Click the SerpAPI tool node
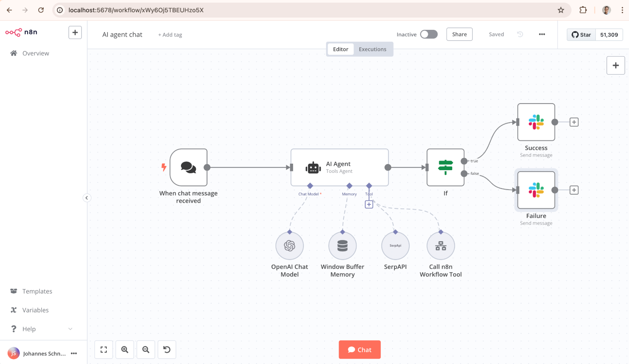The image size is (629, 364). [395, 246]
